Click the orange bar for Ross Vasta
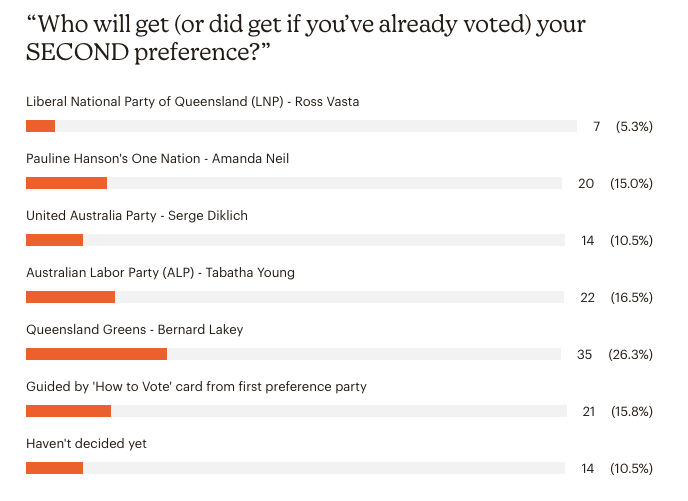This screenshot has height=501, width=688. pos(40,126)
